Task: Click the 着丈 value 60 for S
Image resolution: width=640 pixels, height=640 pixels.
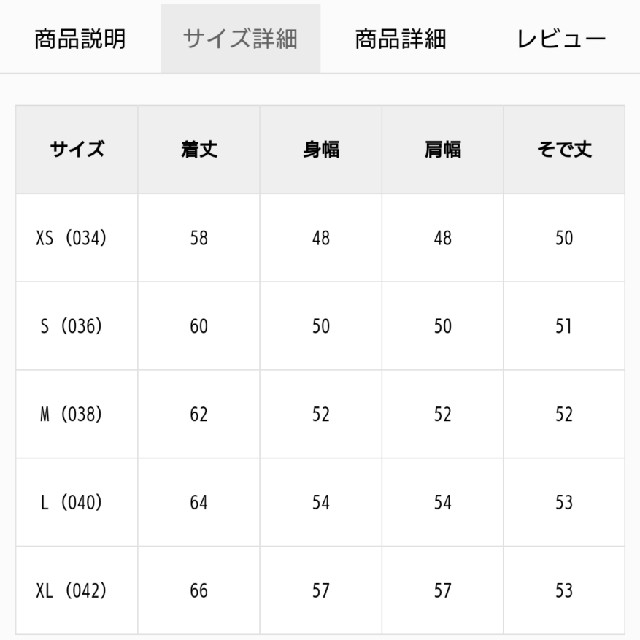Action: (199, 326)
